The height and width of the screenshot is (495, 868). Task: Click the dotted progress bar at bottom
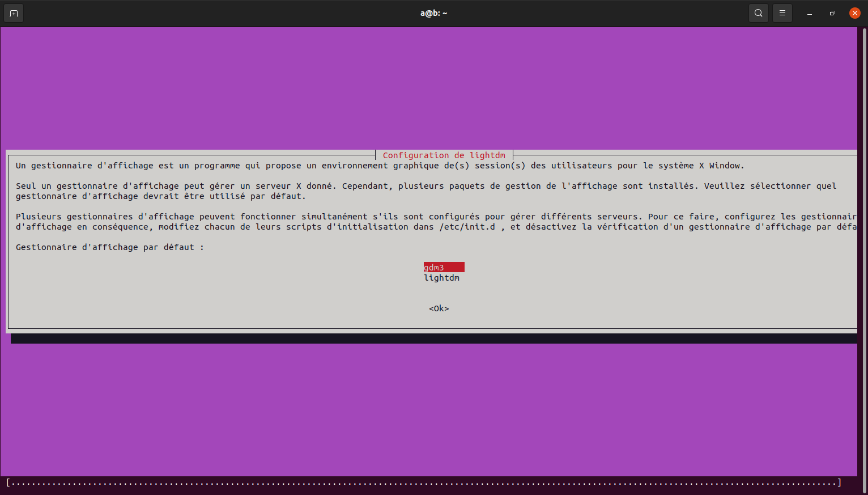click(423, 483)
